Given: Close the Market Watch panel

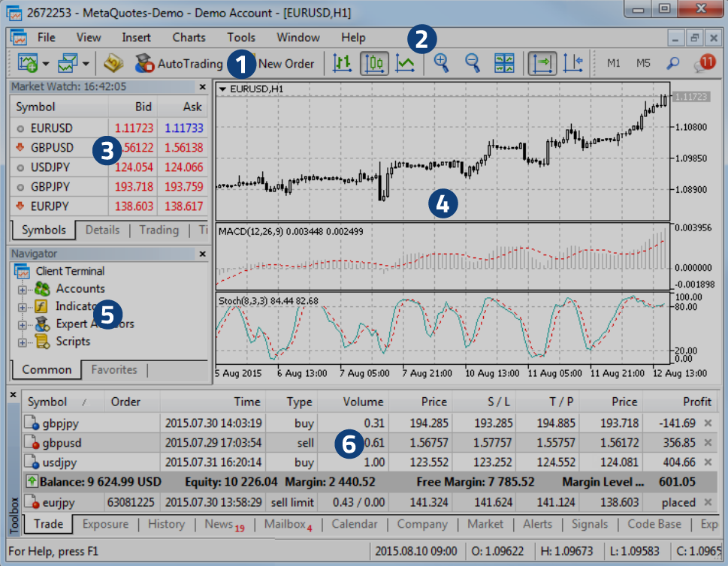Looking at the screenshot, I should [x=202, y=87].
